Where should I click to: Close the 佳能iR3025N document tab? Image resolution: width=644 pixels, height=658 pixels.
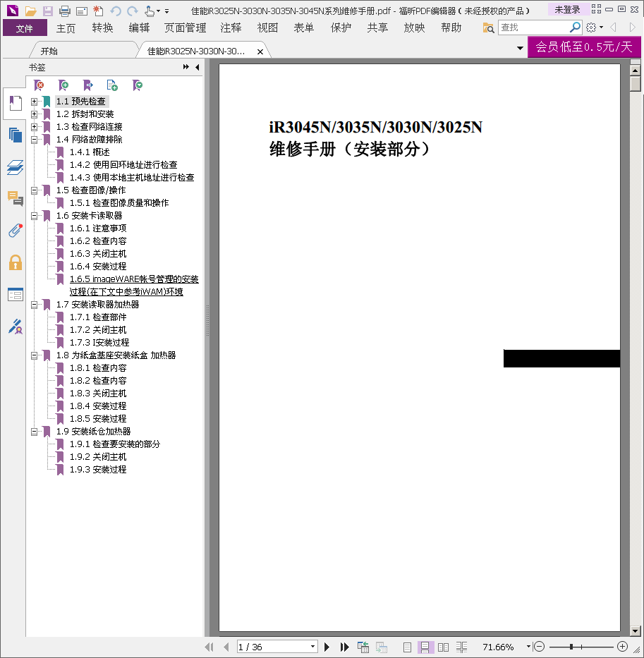tap(260, 51)
